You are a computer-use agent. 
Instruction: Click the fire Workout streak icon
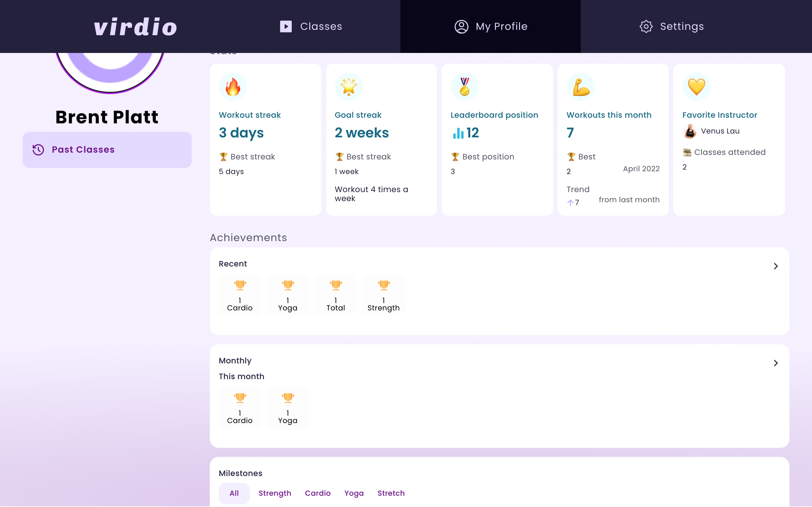click(x=232, y=87)
